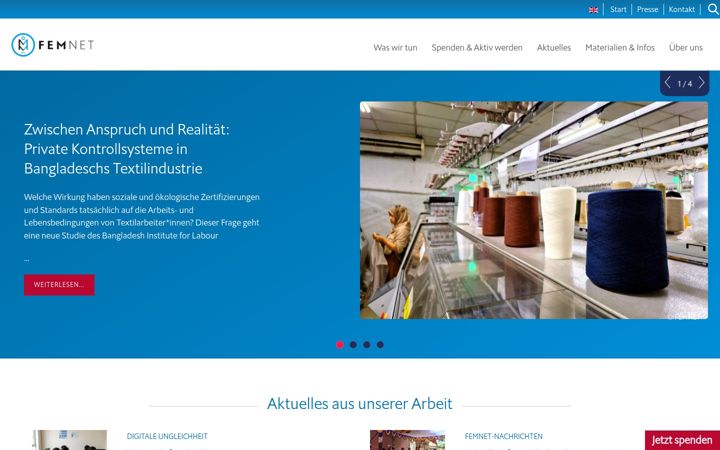This screenshot has height=450, width=720.
Task: Open the Über uns menu
Action: tap(686, 47)
